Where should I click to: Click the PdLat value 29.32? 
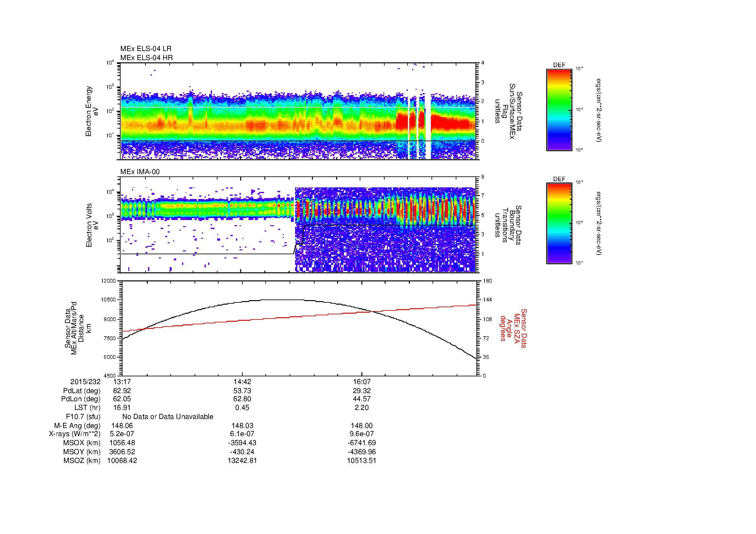[x=362, y=391]
